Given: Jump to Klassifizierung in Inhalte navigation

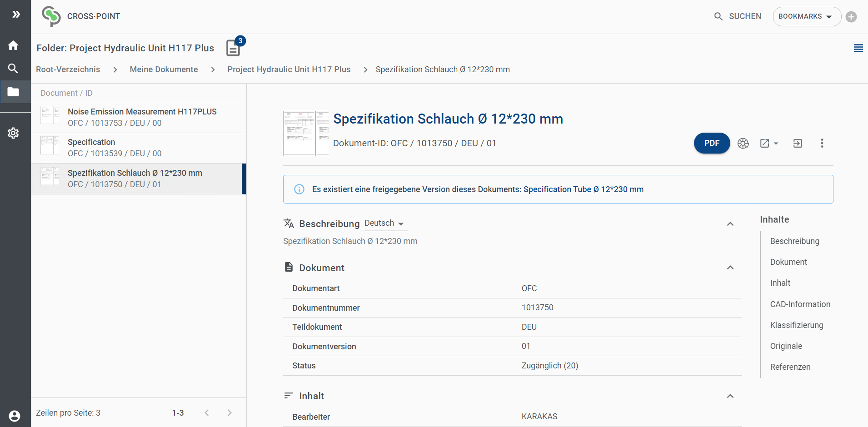Looking at the screenshot, I should tap(796, 325).
